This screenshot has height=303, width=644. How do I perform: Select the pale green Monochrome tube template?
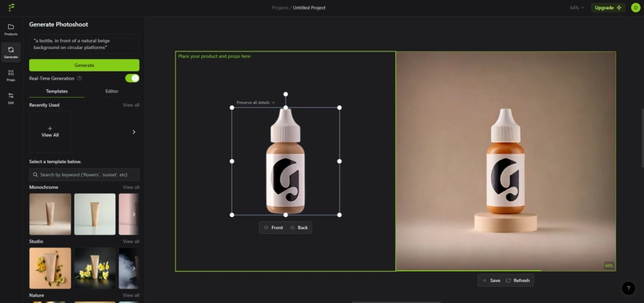click(95, 214)
